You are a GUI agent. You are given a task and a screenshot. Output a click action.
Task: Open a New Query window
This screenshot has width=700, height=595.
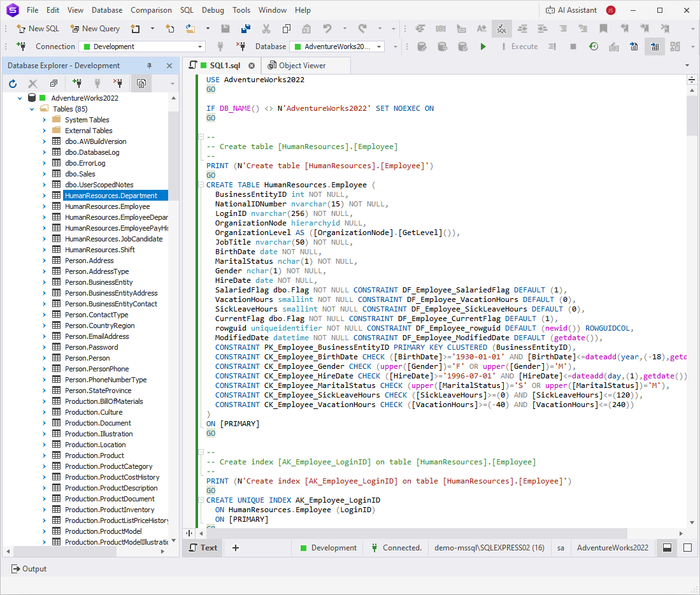coord(94,28)
